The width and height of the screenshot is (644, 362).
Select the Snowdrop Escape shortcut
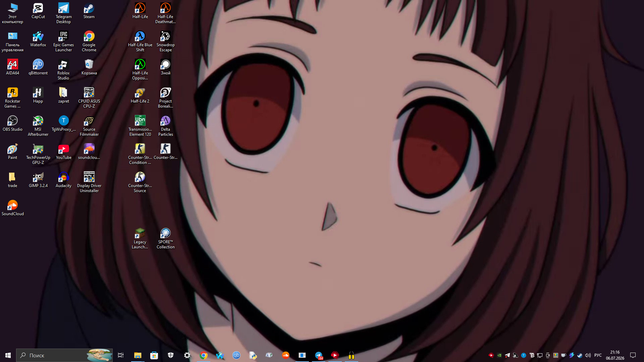coord(165,42)
